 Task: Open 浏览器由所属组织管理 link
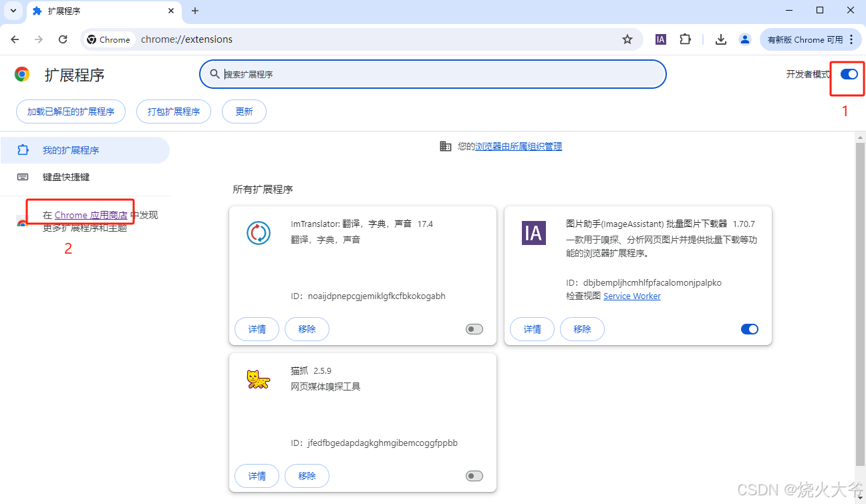(519, 146)
